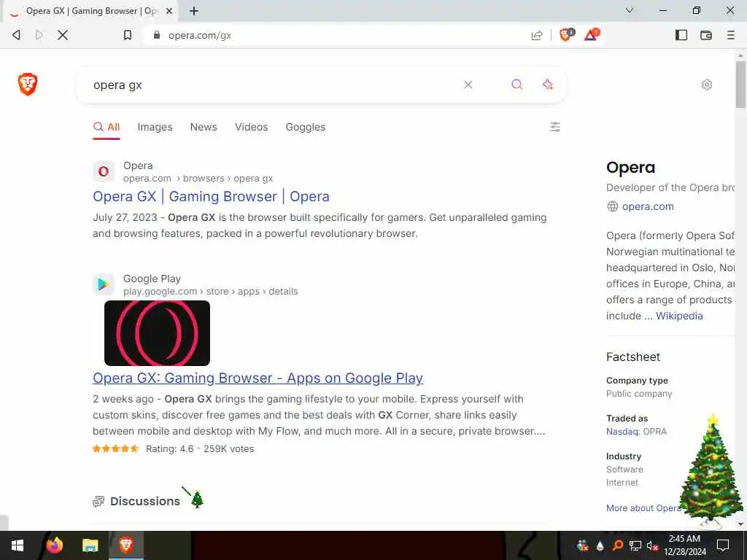Image resolution: width=747 pixels, height=560 pixels.
Task: Open the Windows notification center
Action: 723,545
